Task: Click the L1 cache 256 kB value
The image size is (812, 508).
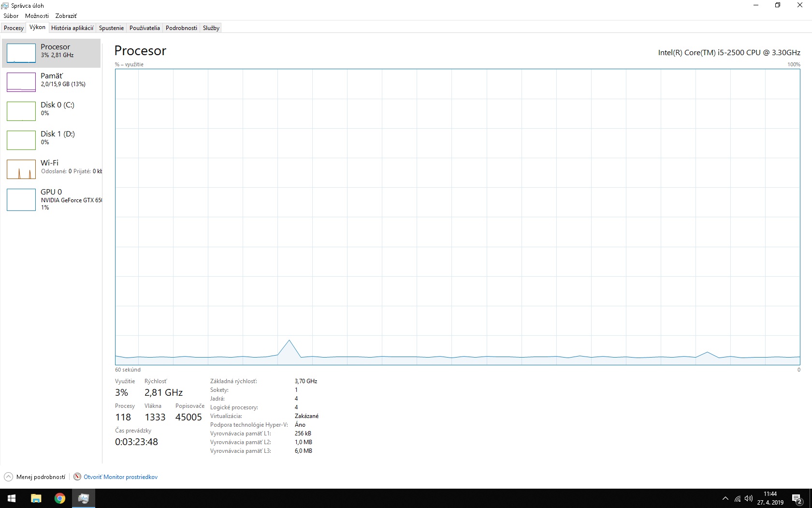Action: pos(303,433)
